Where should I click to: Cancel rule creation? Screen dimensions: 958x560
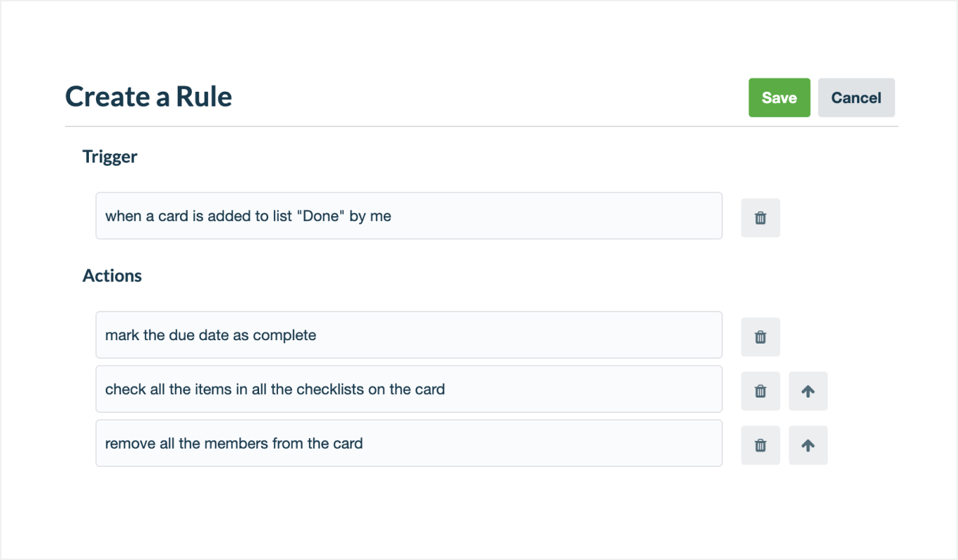(x=856, y=97)
